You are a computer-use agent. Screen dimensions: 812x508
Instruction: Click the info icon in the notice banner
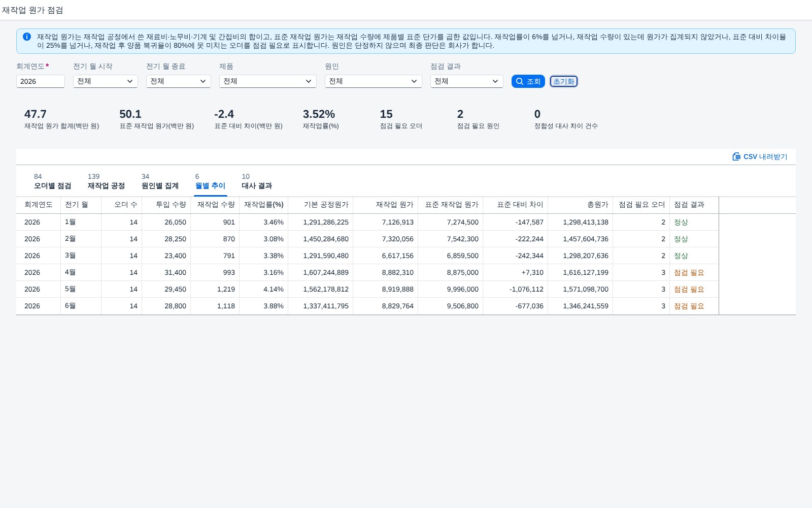coord(27,37)
